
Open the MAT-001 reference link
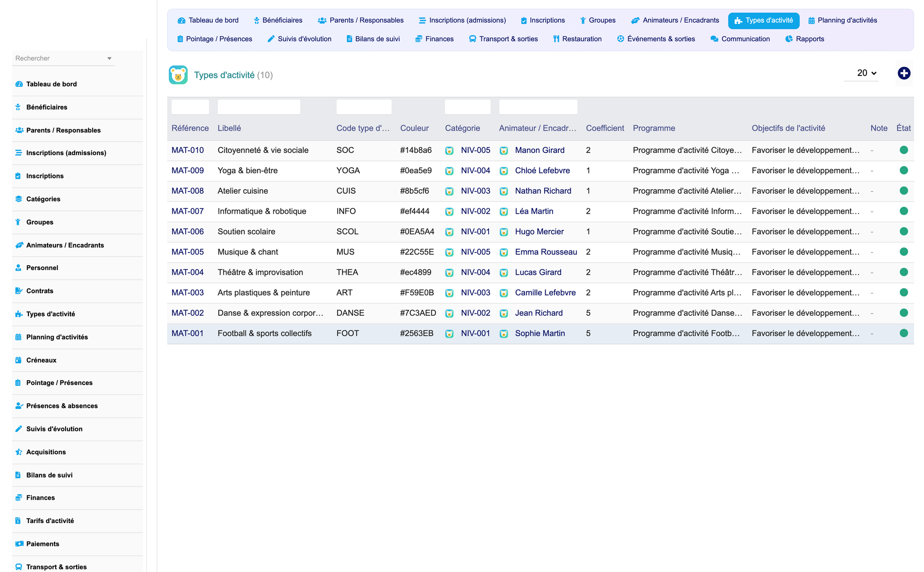click(x=188, y=333)
